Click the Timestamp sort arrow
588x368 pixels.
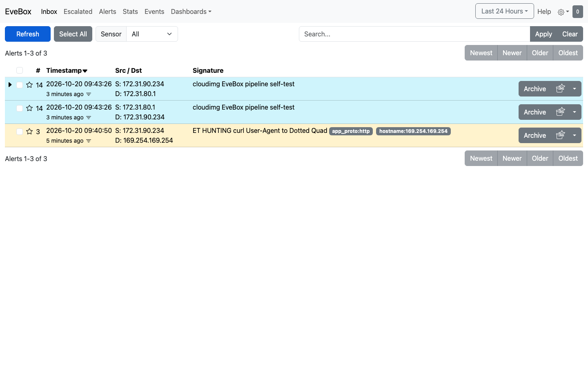tap(85, 71)
